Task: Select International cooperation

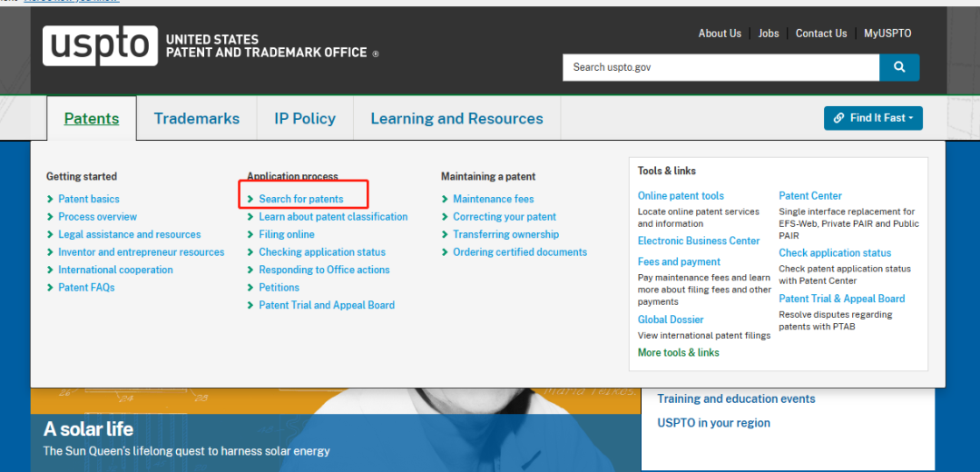Action: 115,270
